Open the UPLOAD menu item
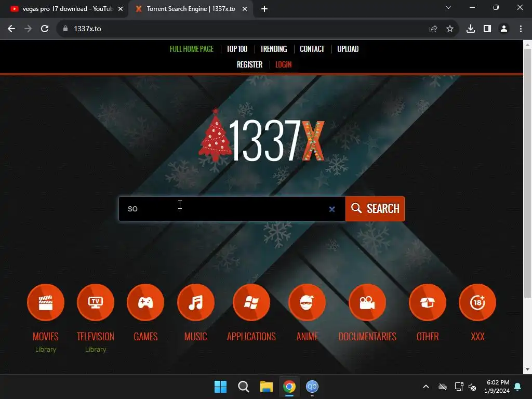This screenshot has height=399, width=532. [x=348, y=49]
